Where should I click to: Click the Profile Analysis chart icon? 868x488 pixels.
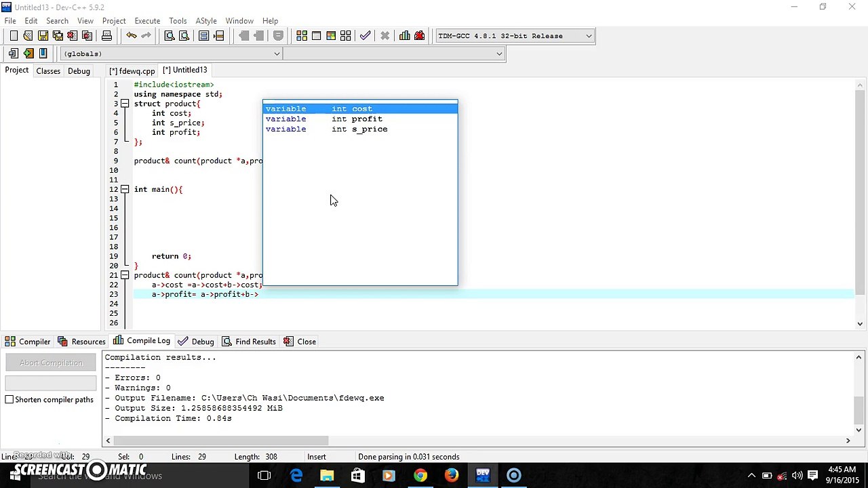point(405,36)
